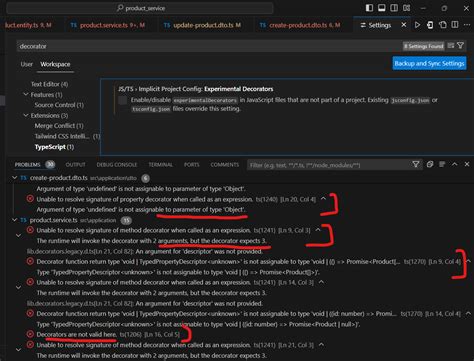This screenshot has height=361, width=474.
Task: Collapse product.service.ts problems group
Action: point(15,220)
